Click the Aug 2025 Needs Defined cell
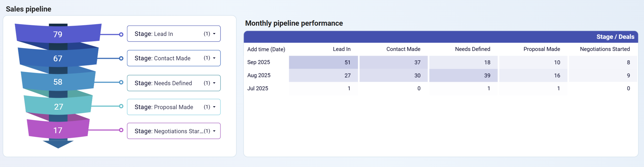Image resolution: width=644 pixels, height=167 pixels. (x=463, y=76)
